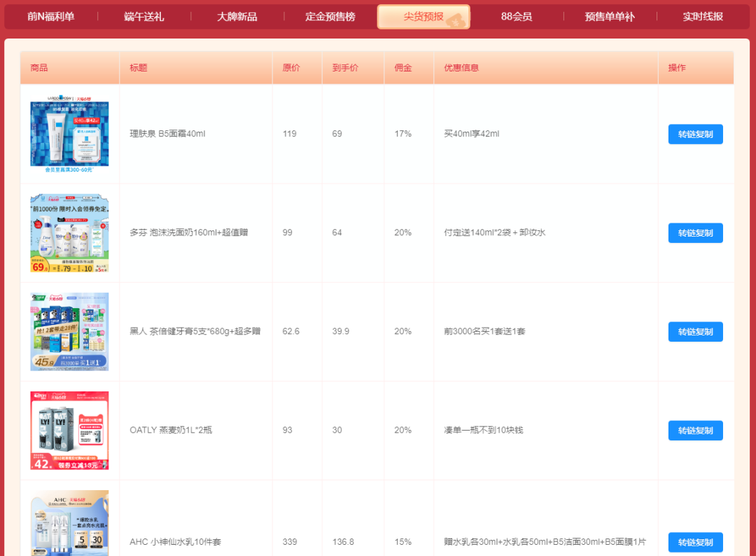Click promo text 买40ml享42ml

click(x=472, y=134)
